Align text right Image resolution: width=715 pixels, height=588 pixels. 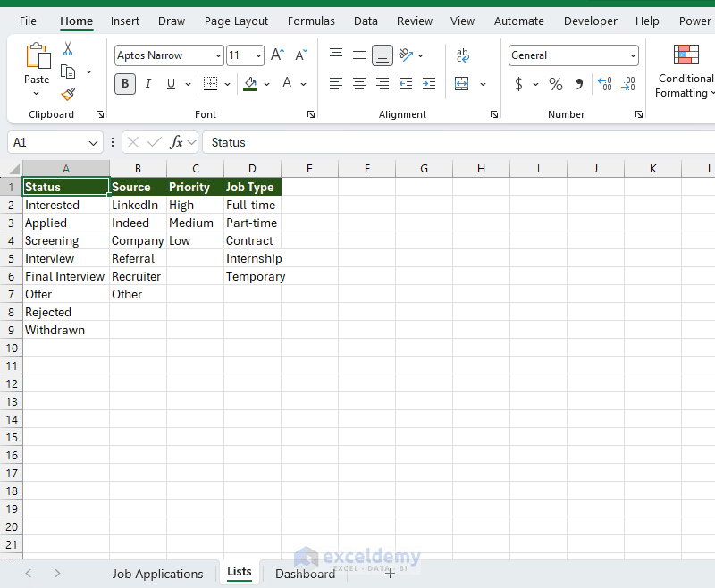tap(383, 84)
